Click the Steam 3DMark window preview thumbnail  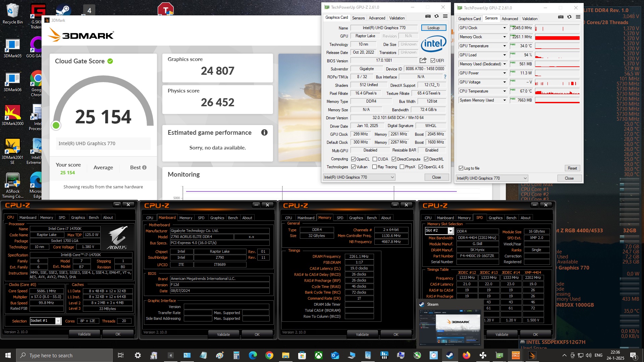point(450,327)
